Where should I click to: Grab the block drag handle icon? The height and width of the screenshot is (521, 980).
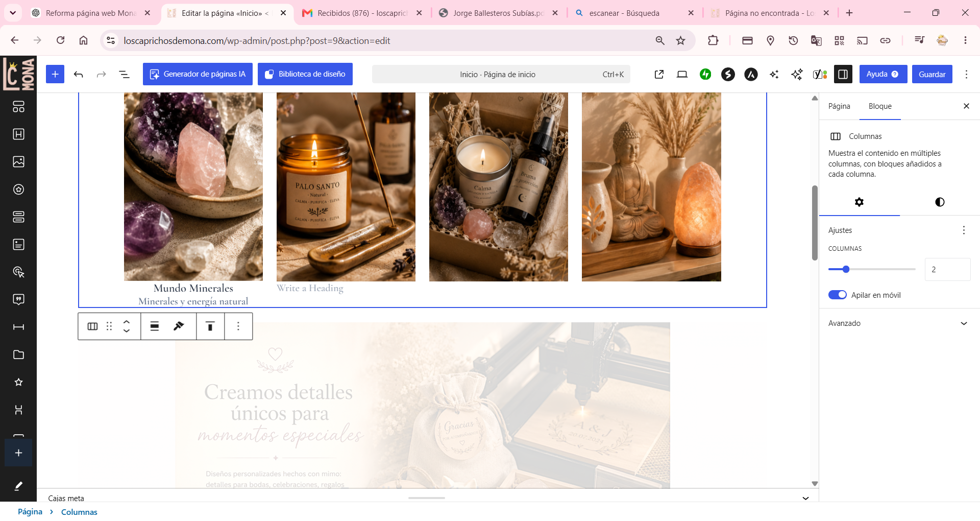(109, 326)
